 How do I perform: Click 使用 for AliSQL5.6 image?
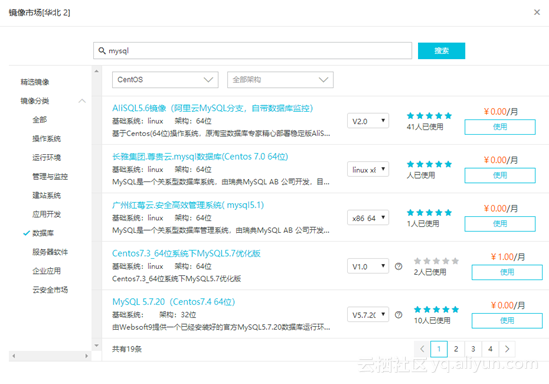click(500, 127)
